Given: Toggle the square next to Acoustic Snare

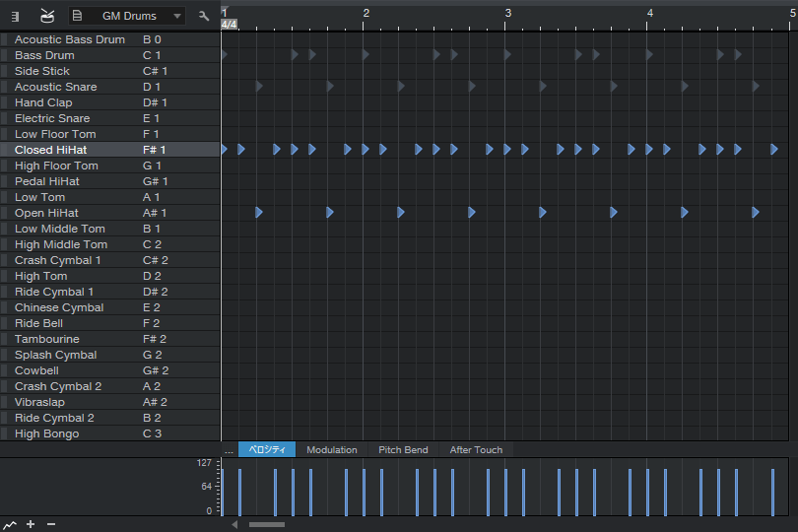Looking at the screenshot, I should pyautogui.click(x=5, y=87).
